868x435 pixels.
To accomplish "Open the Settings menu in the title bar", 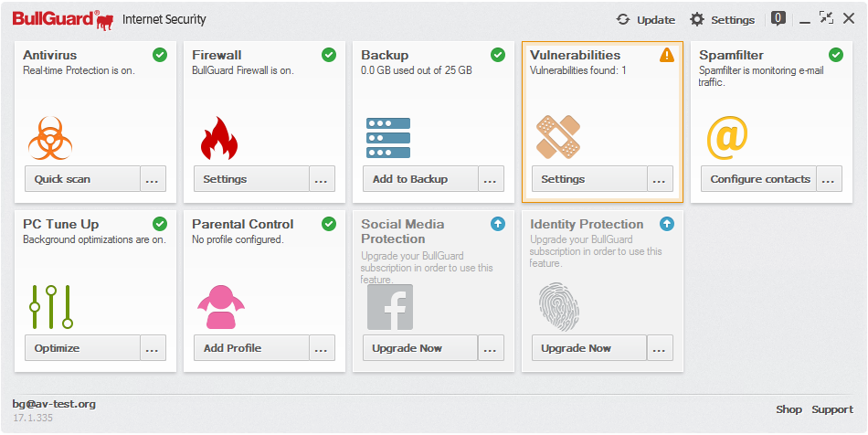I will coord(722,19).
